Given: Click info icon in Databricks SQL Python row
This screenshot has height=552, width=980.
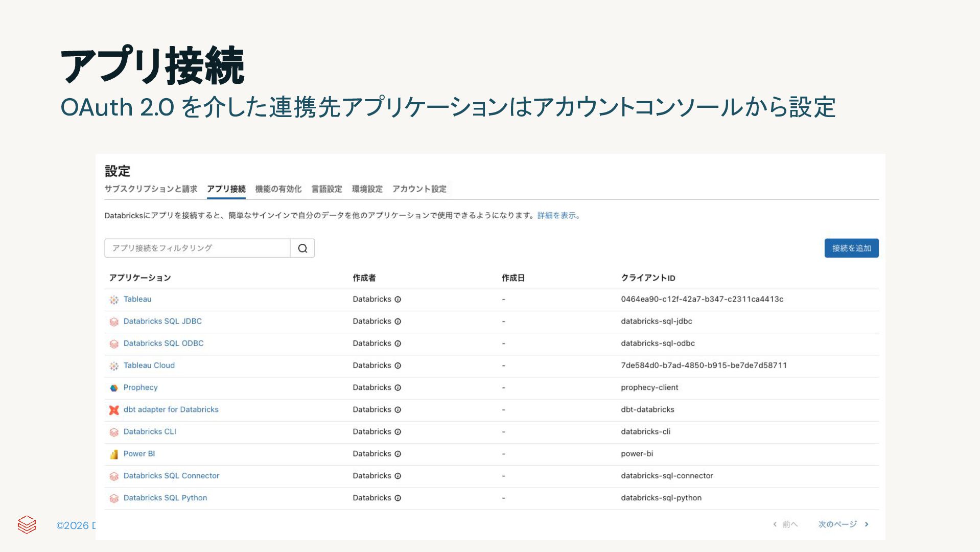Looking at the screenshot, I should coord(398,498).
